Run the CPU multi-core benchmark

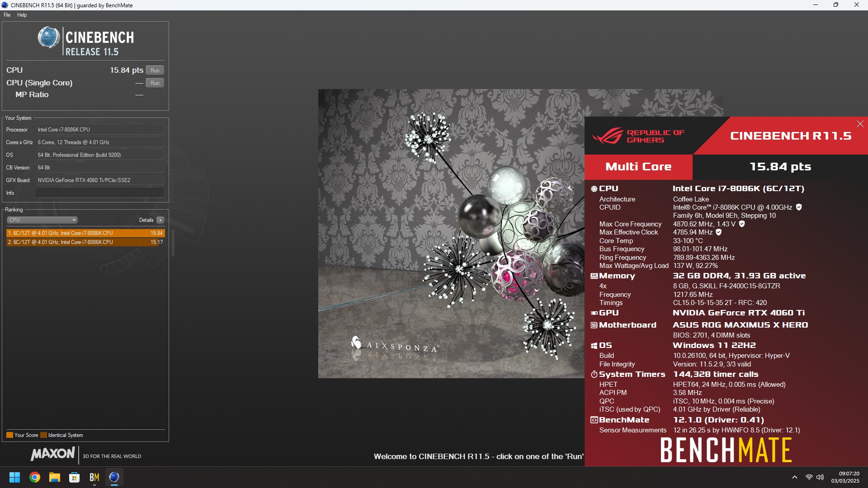[x=155, y=70]
